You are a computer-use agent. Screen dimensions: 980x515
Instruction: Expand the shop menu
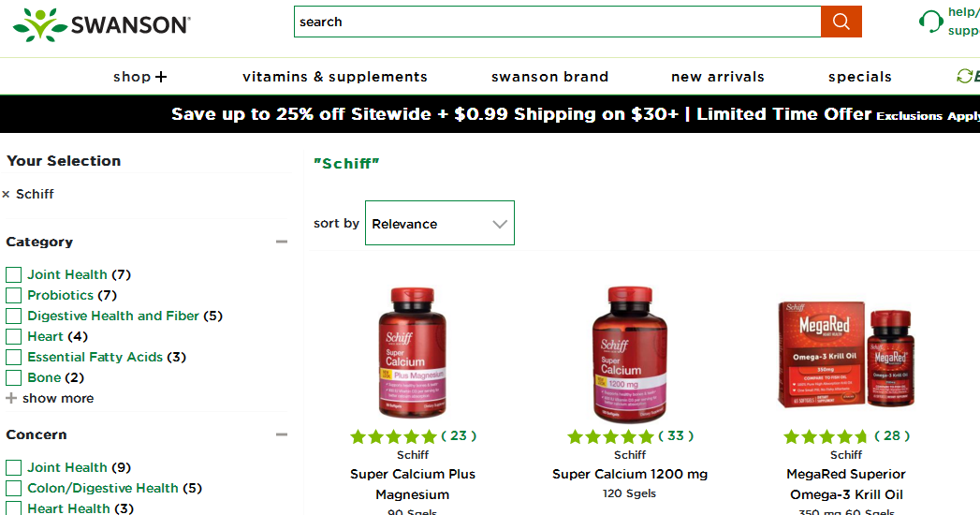(x=139, y=77)
